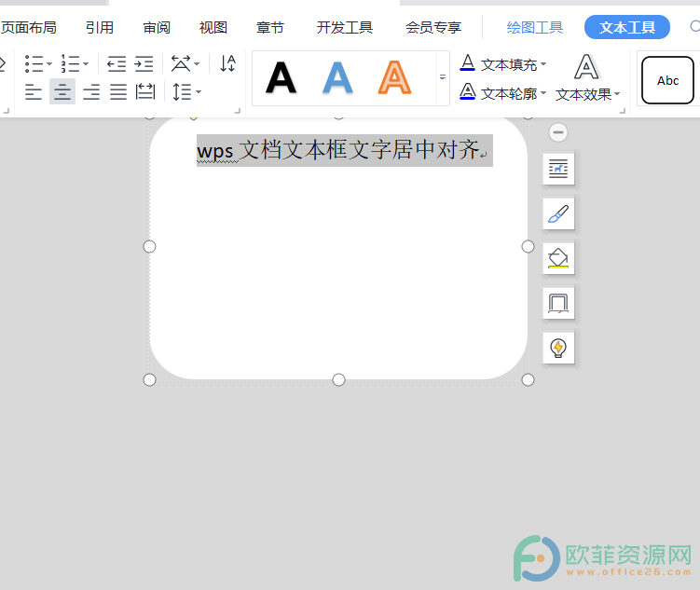
Task: Open line spacing dropdown arrow
Action: 199,92
